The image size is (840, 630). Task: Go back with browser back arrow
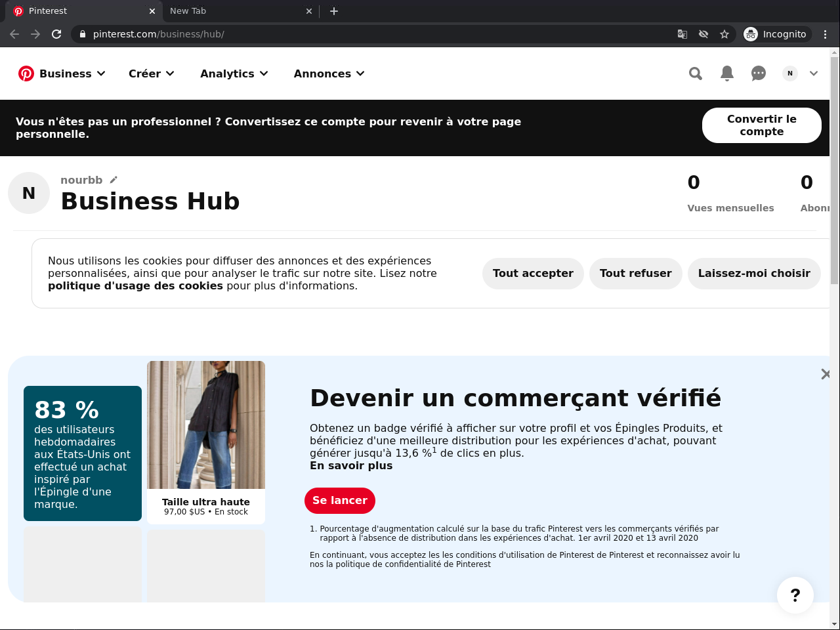(x=14, y=34)
